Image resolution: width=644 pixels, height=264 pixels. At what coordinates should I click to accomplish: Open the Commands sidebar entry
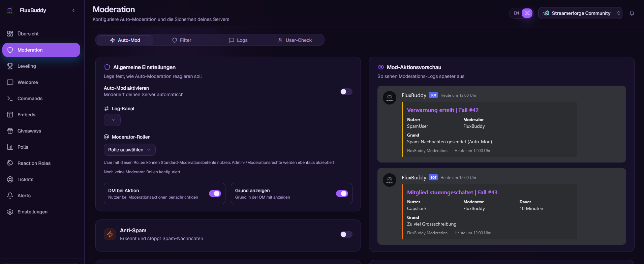tap(41, 98)
